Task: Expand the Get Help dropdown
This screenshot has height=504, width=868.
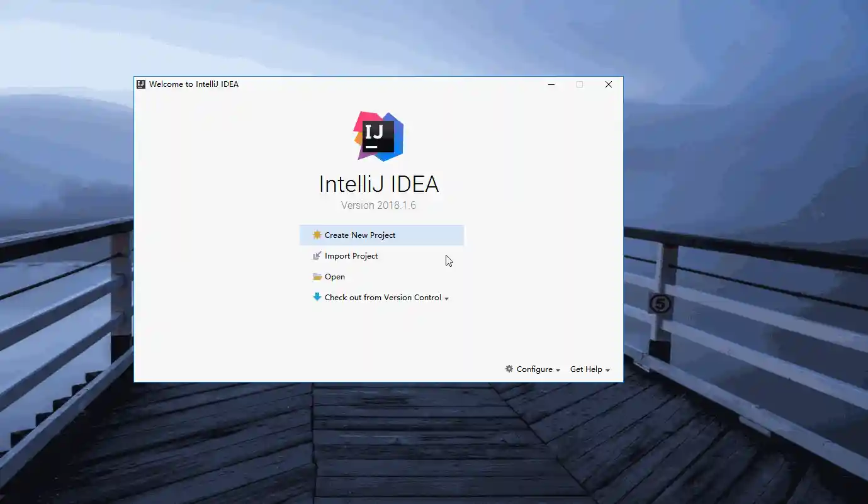Action: point(590,369)
